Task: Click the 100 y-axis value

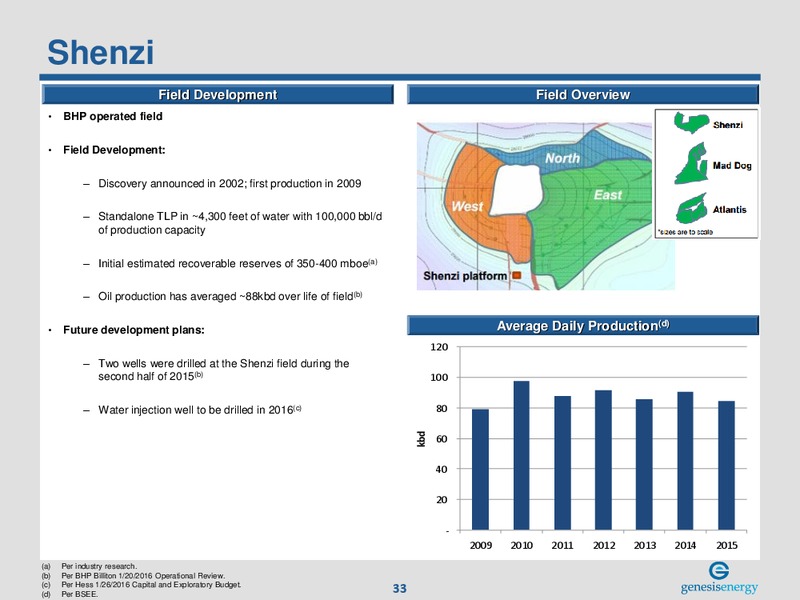Action: 439,378
